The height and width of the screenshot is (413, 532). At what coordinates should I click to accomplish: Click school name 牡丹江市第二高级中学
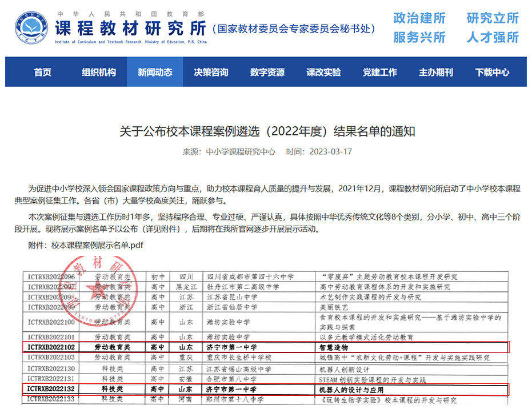click(x=243, y=287)
